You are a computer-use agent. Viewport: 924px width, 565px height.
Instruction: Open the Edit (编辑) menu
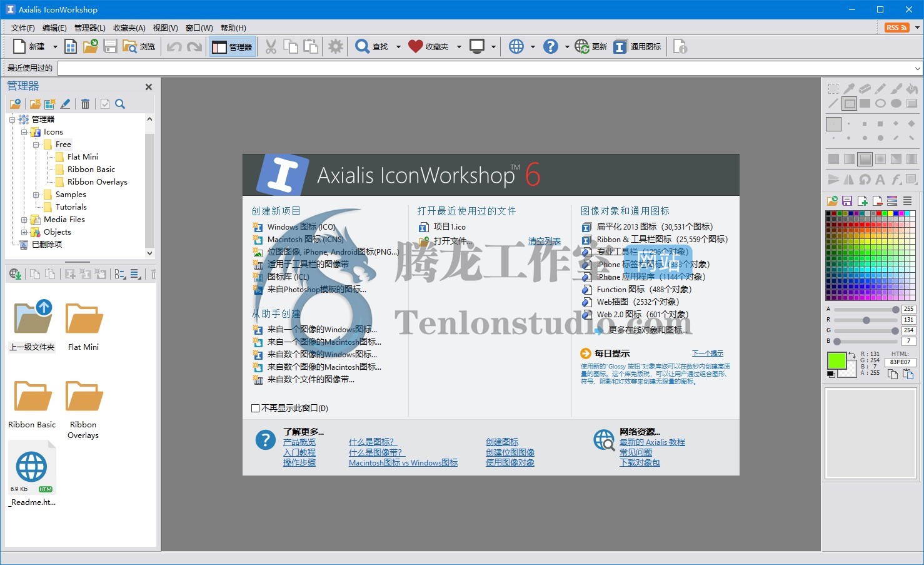click(x=54, y=28)
